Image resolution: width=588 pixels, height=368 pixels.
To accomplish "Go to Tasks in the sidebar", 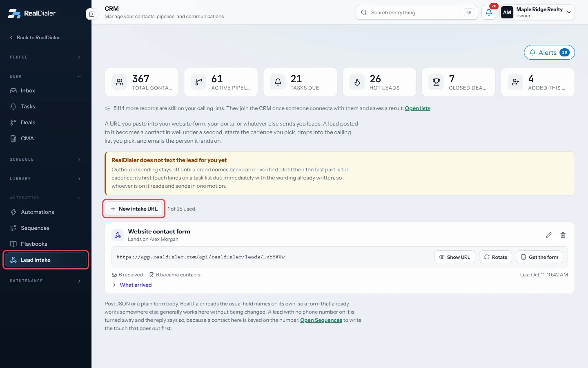I will [x=45, y=107].
